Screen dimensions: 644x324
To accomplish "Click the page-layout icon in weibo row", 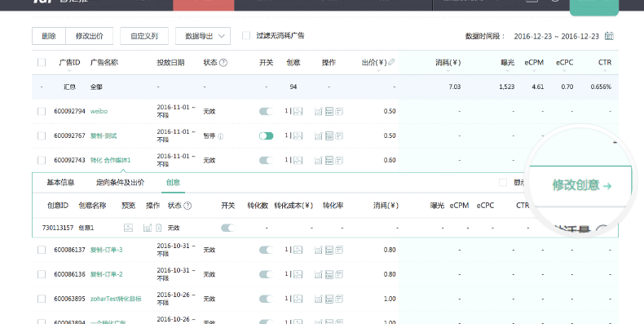I will (x=329, y=111).
